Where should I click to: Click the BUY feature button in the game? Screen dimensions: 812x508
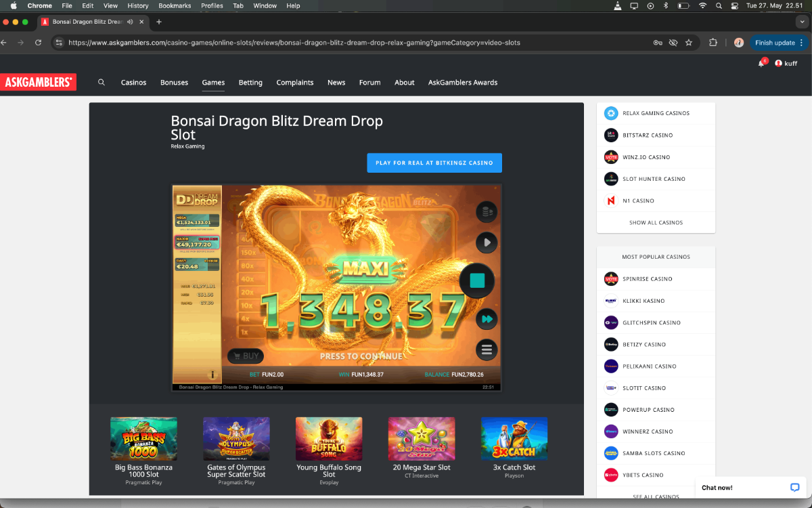[245, 356]
